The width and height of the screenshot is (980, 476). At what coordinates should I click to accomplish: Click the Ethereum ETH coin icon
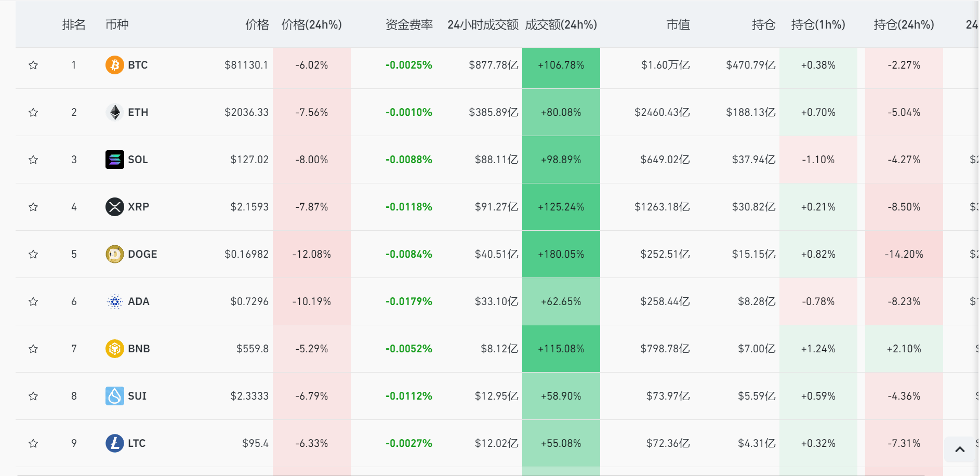[x=114, y=112]
